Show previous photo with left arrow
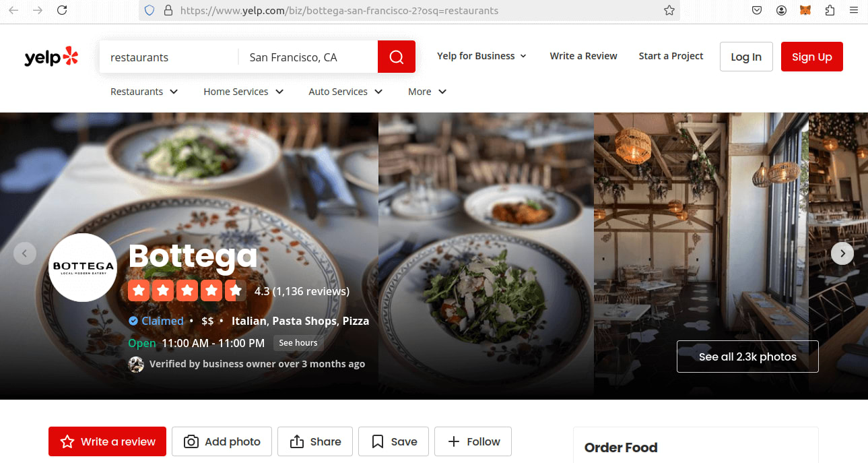This screenshot has width=868, height=463. (25, 253)
